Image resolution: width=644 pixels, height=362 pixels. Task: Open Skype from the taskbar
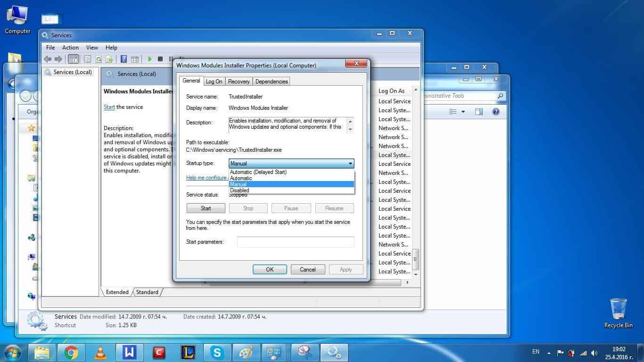point(217,352)
